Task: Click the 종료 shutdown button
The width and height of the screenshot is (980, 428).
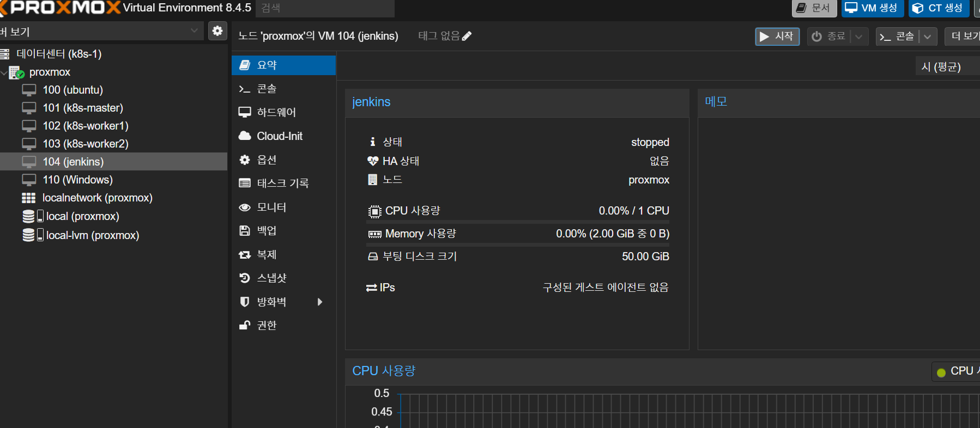Action: [x=828, y=36]
